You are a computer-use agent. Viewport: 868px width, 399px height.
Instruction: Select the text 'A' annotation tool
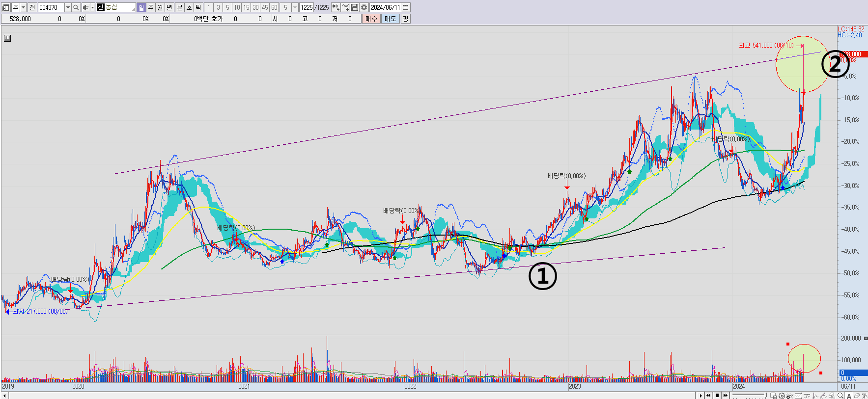849,396
